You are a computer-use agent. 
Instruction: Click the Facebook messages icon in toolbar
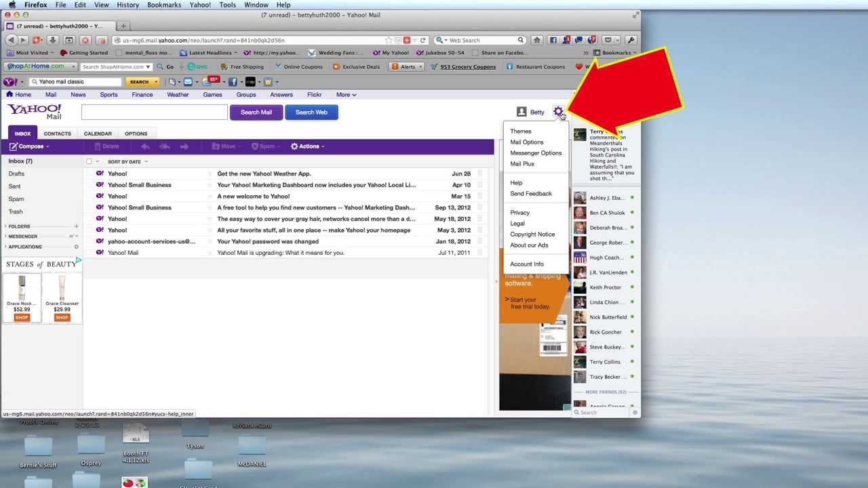point(580,40)
